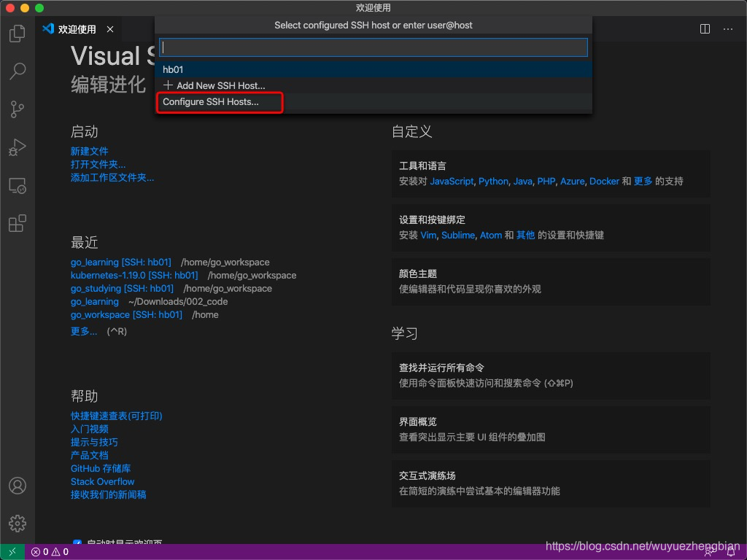Click Docker support link
The height and width of the screenshot is (560, 747).
click(604, 182)
